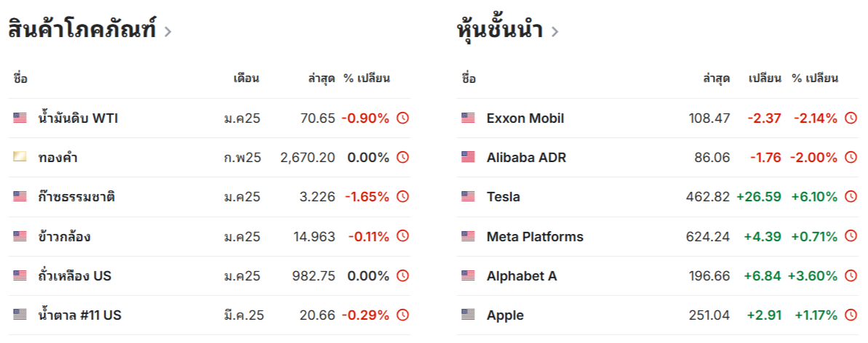The width and height of the screenshot is (868, 343).
Task: Click the US flag icon next to Tesla
Action: [468, 196]
